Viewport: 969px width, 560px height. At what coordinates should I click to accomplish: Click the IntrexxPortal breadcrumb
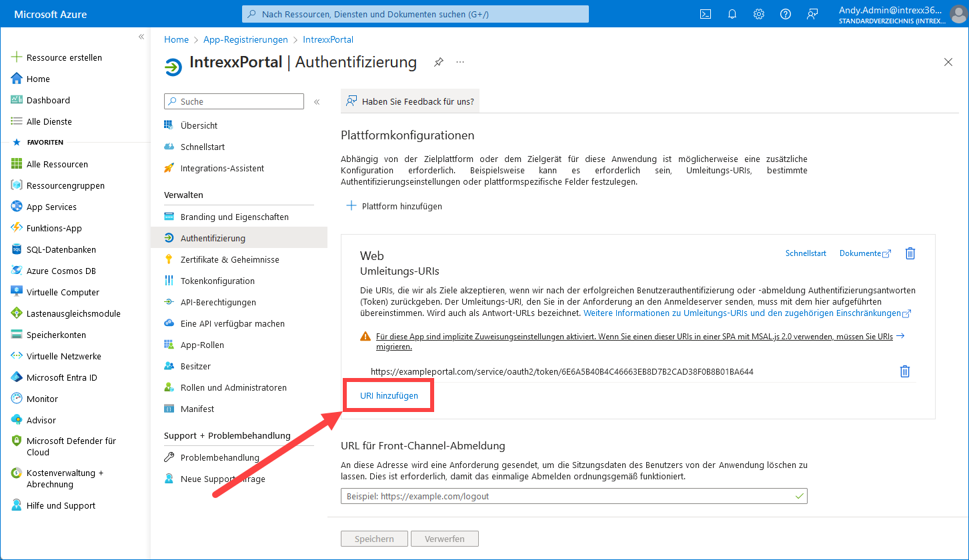pos(328,39)
